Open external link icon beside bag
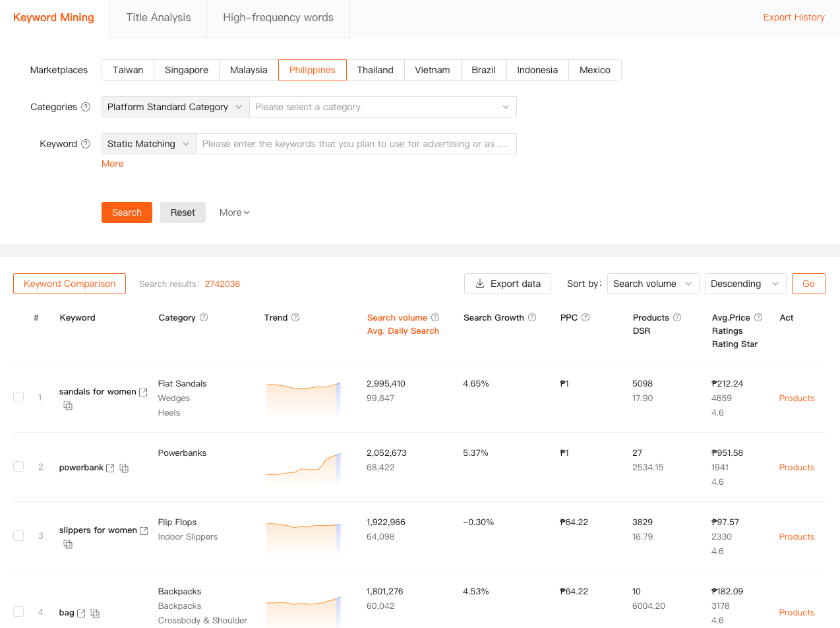Viewport: 840px width, 628px height. click(81, 613)
